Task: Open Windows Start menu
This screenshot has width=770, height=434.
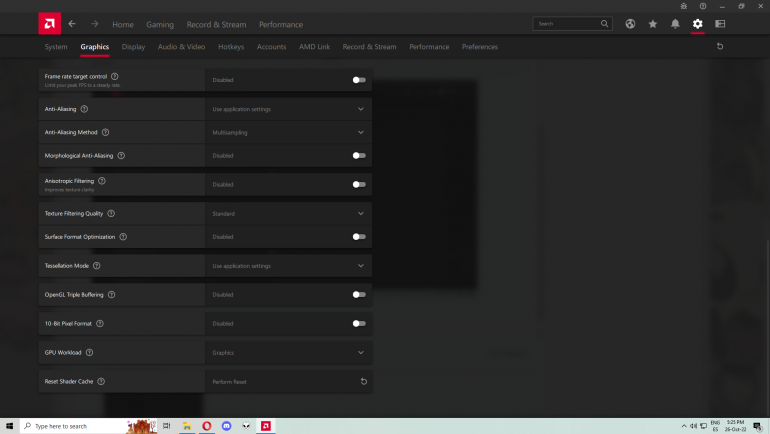Action: (9, 426)
